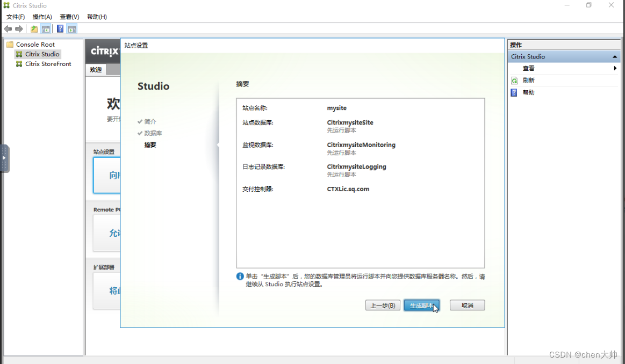The image size is (625, 364).
Task: Restore down the Citrix Studio window
Action: [589, 5]
